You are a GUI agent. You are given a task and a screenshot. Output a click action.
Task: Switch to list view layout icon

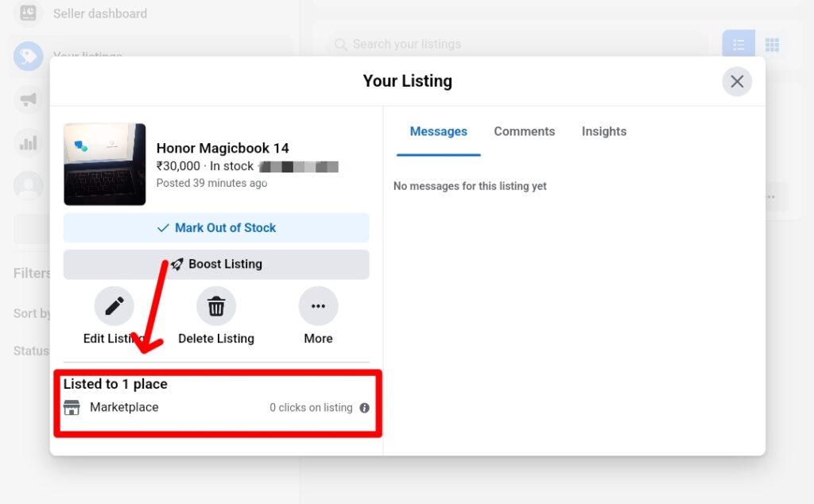[x=738, y=45]
